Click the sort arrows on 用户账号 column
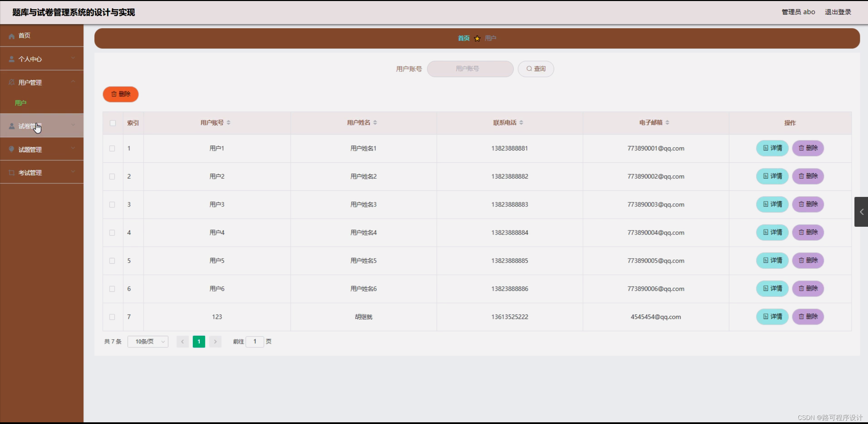This screenshot has height=424, width=868. [x=228, y=123]
